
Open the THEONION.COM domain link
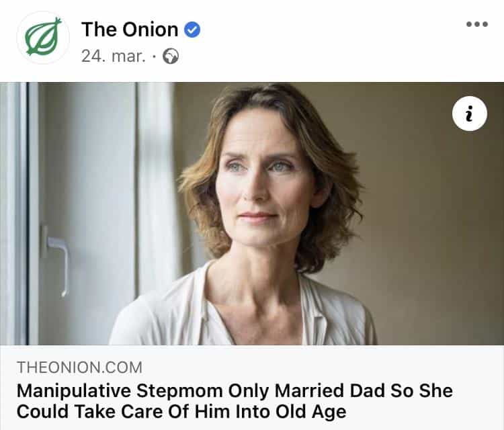pos(79,368)
